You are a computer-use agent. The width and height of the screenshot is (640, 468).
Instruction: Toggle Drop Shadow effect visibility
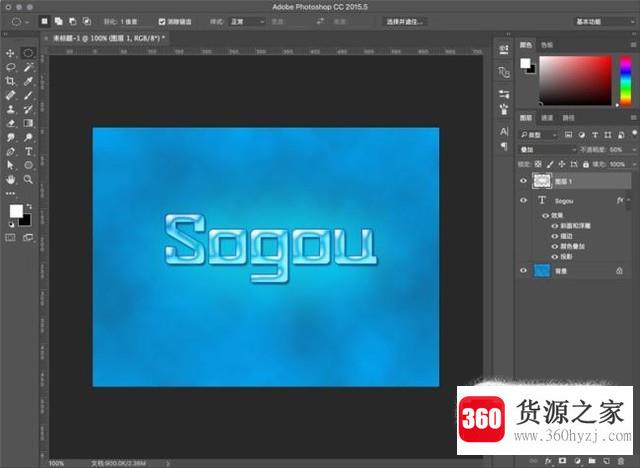click(554, 257)
